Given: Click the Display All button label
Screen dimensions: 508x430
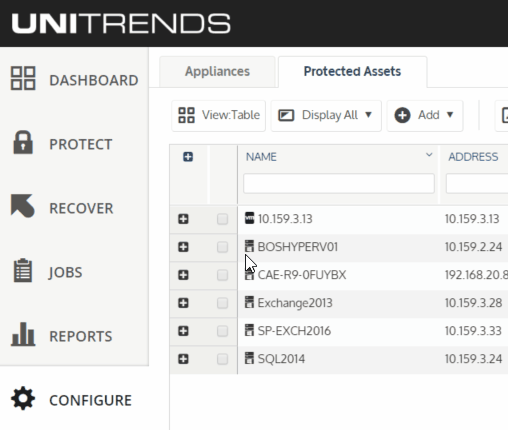Looking at the screenshot, I should tap(330, 115).
